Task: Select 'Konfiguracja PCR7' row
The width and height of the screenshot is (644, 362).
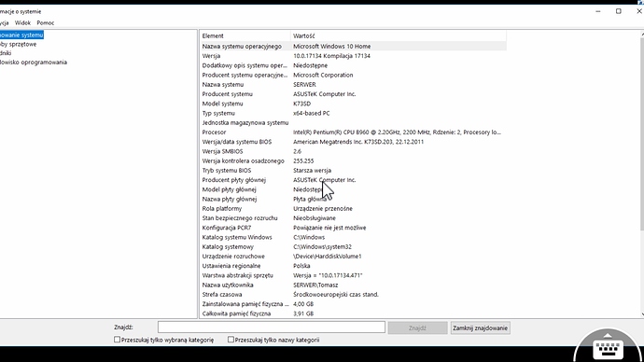Action: [353, 228]
